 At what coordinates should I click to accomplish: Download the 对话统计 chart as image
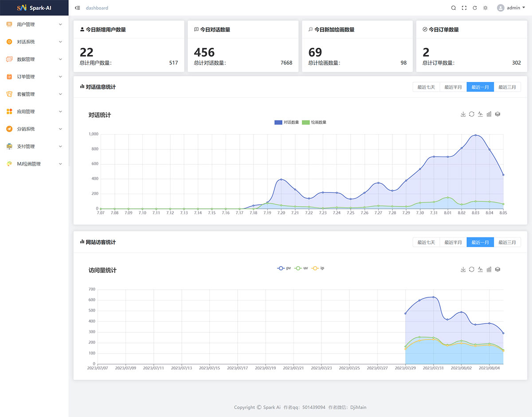coord(463,114)
